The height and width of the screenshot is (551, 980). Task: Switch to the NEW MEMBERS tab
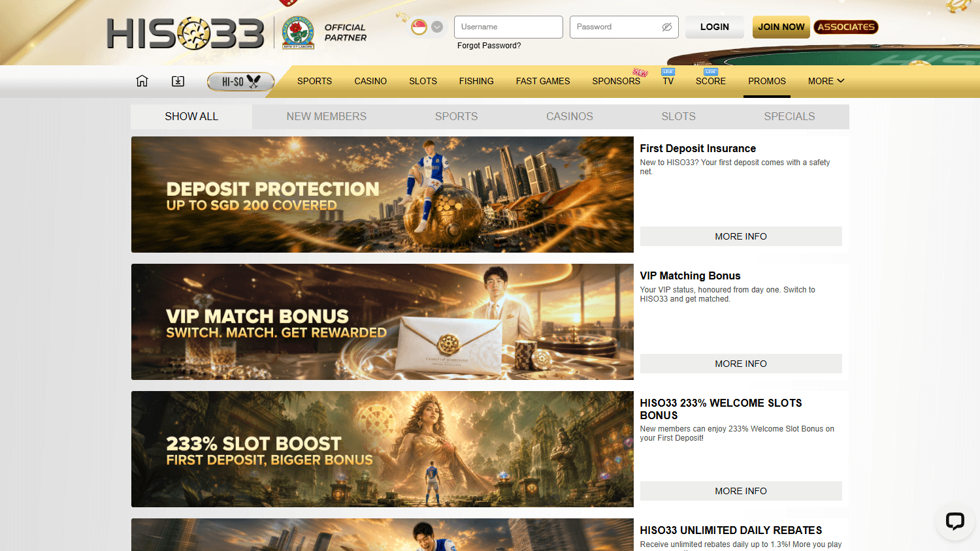[x=327, y=117]
